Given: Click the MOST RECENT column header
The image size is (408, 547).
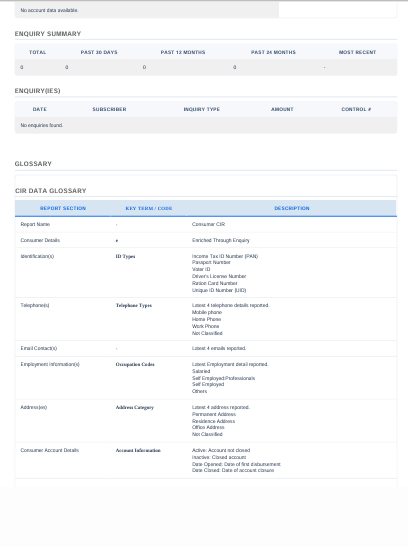Looking at the screenshot, I should 357,52.
